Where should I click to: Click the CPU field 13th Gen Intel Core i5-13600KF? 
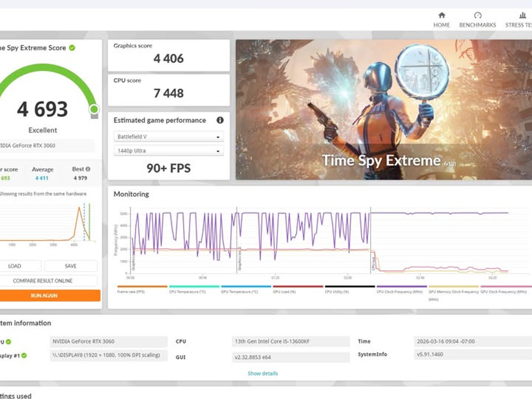click(291, 342)
